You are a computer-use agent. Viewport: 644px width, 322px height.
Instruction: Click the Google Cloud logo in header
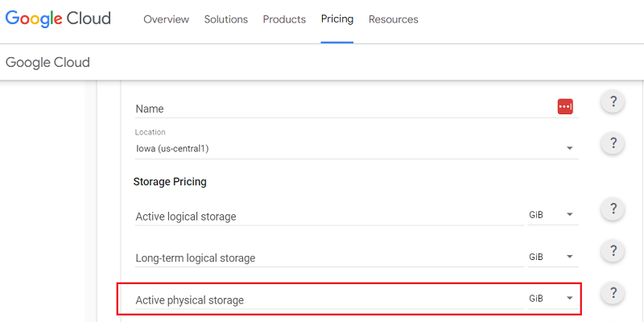[x=58, y=19]
